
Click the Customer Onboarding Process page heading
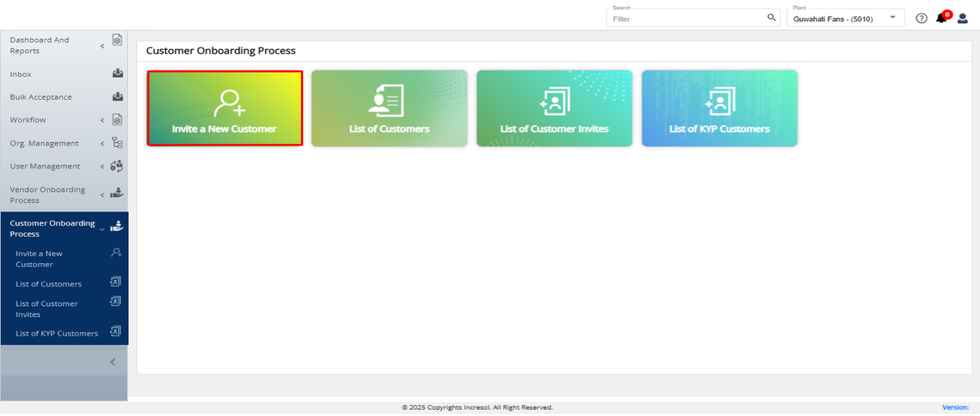pyautogui.click(x=221, y=51)
